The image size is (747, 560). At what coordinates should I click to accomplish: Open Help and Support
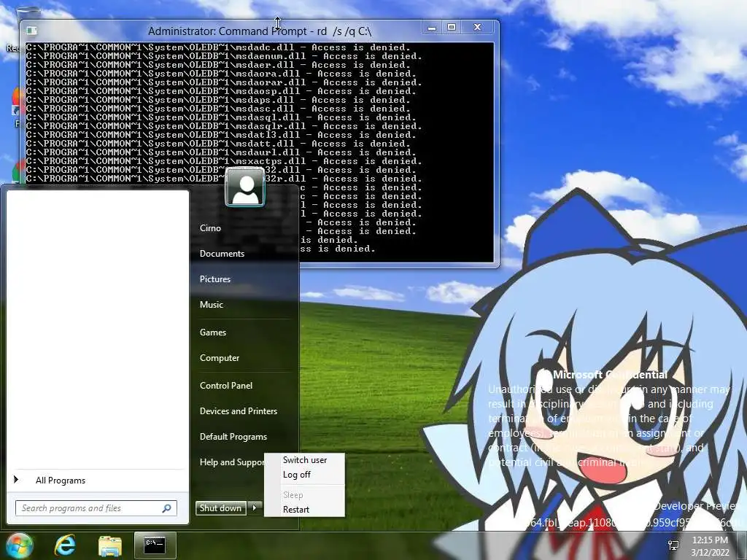click(231, 462)
